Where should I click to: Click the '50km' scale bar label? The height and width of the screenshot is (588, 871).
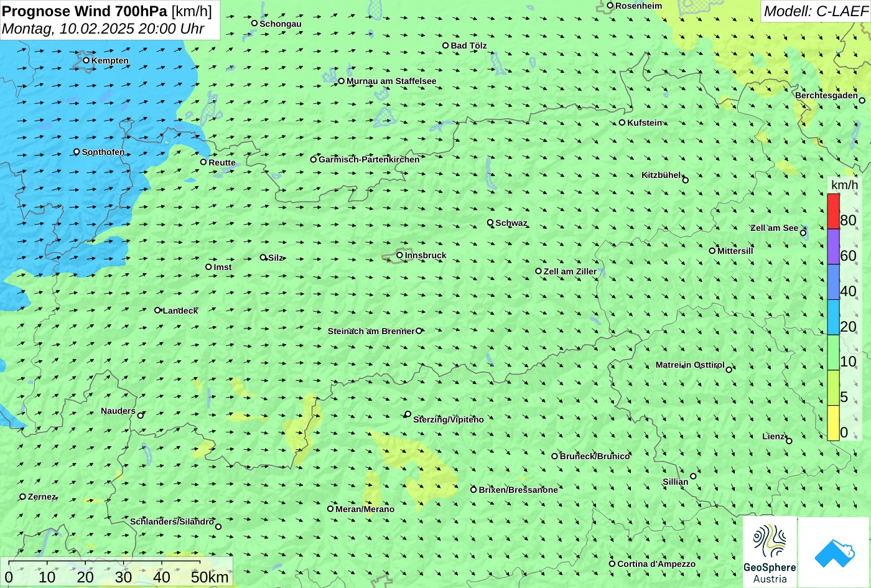(x=210, y=577)
